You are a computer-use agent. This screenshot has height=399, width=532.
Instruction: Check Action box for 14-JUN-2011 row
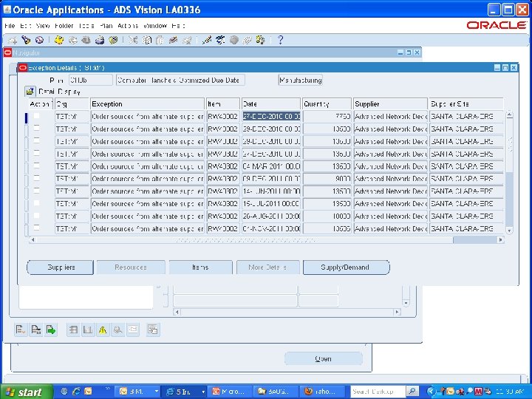tap(36, 191)
